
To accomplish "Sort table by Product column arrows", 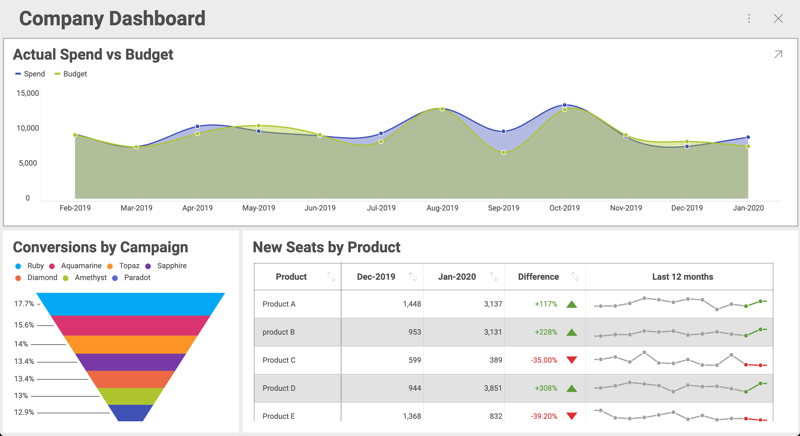I will pos(331,277).
